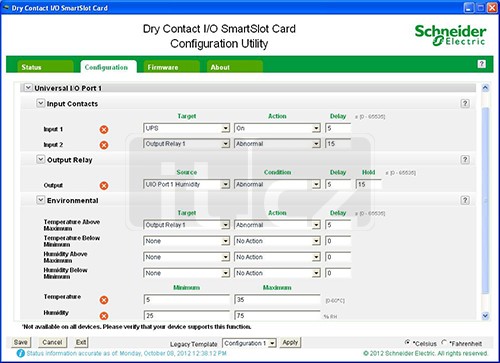Click the Save button
The image size is (500, 363).
[21, 342]
